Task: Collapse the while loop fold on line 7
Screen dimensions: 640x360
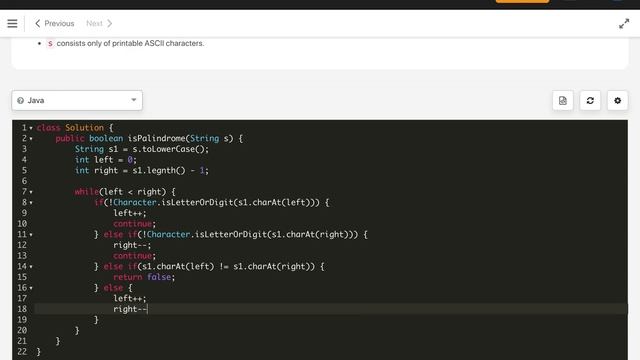Action: coord(31,192)
